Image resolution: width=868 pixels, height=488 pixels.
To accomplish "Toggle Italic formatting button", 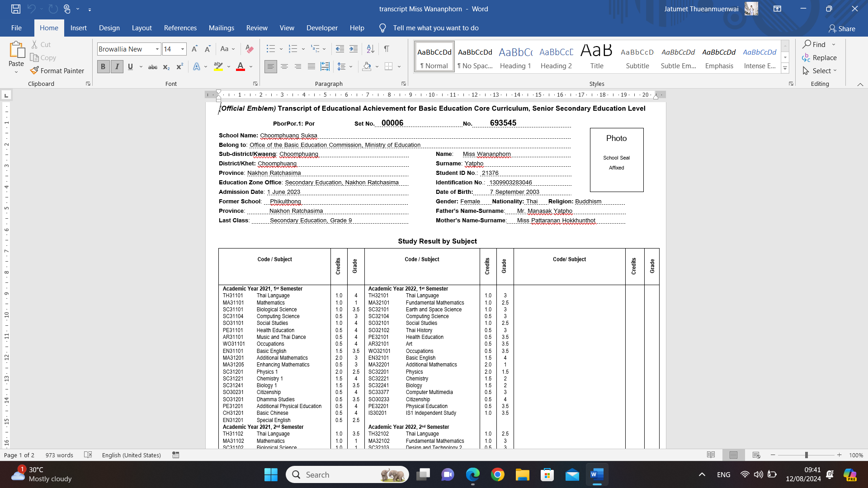I will tap(117, 67).
